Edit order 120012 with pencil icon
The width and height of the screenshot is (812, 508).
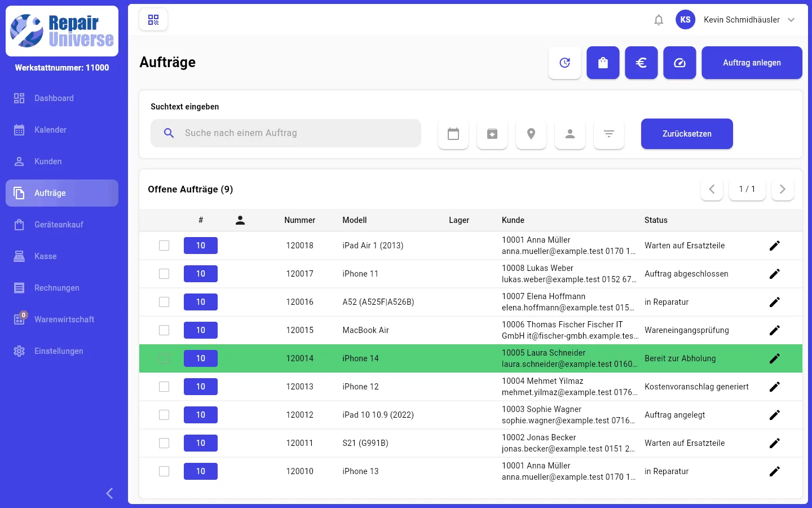775,415
